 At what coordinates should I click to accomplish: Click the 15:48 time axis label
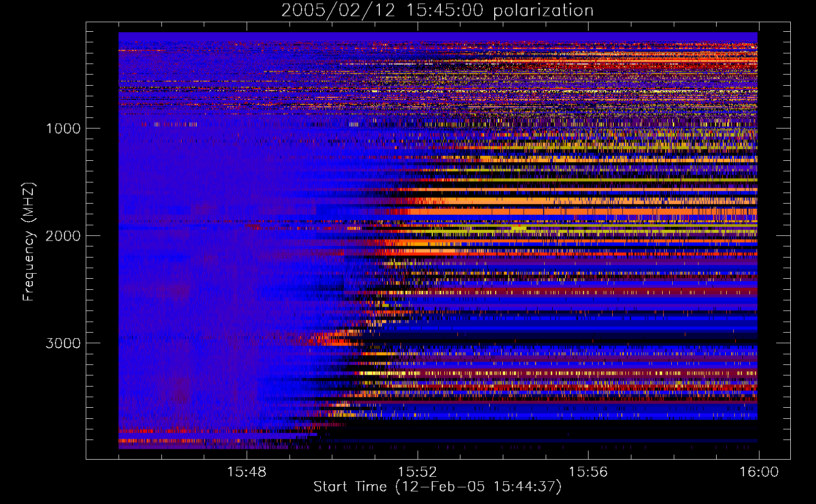click(247, 472)
